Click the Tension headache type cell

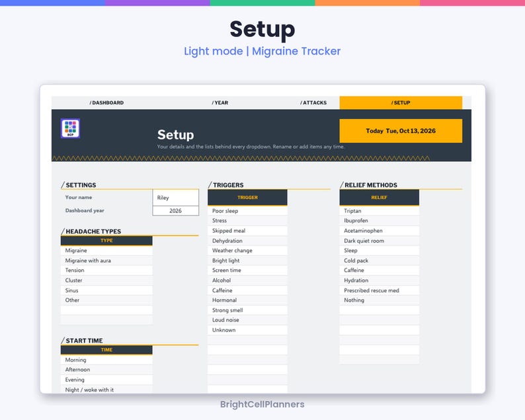pos(106,271)
